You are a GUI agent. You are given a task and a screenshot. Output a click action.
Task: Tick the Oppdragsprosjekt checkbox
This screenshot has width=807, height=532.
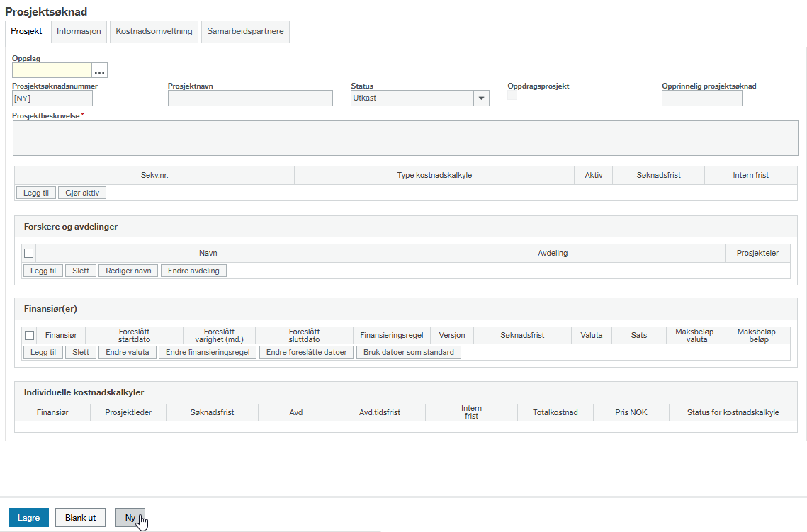512,95
